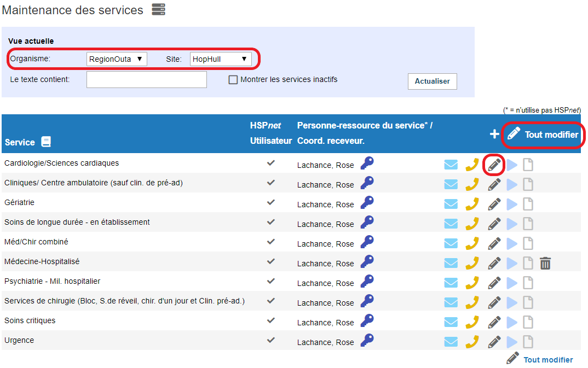Click the edit pencil for Cardiologie/Sciences cardiaques
Image resolution: width=588 pixels, height=368 pixels.
494,165
